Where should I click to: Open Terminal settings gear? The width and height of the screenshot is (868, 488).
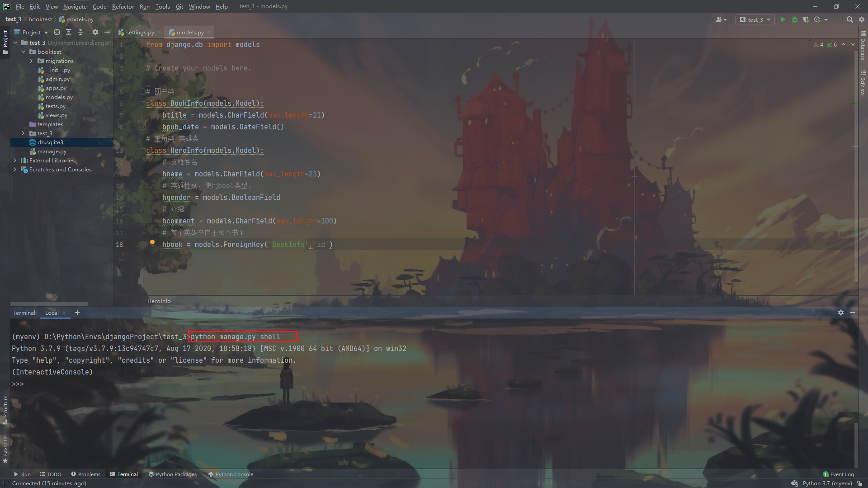(x=841, y=313)
